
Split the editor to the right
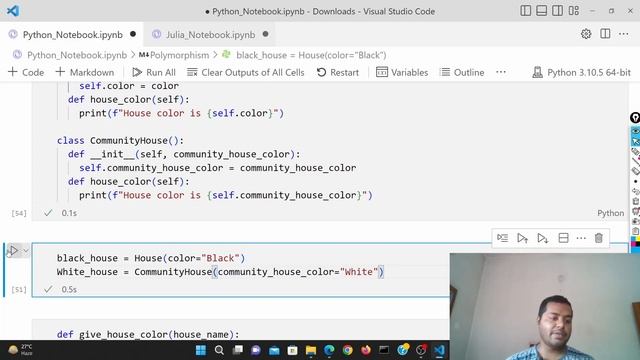[x=605, y=34]
